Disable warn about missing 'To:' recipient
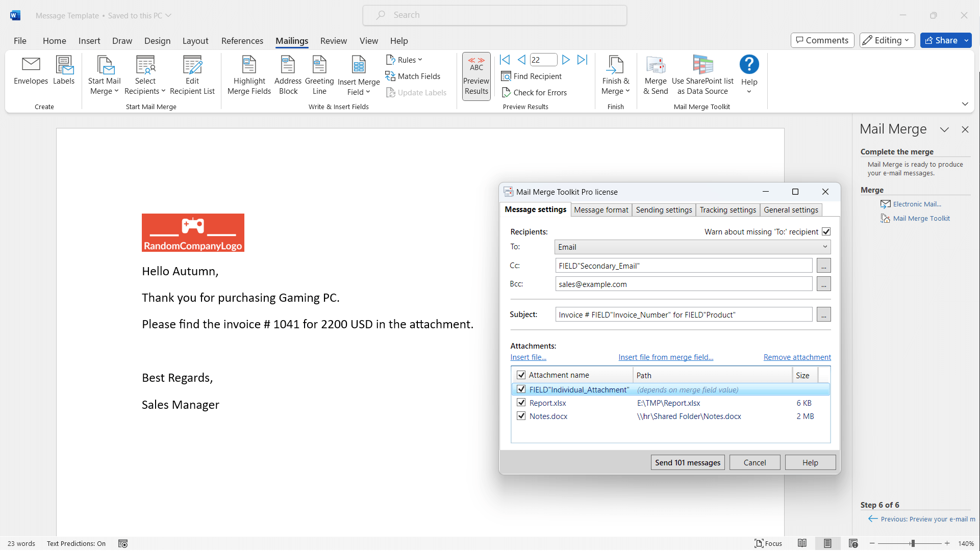 [x=826, y=231]
